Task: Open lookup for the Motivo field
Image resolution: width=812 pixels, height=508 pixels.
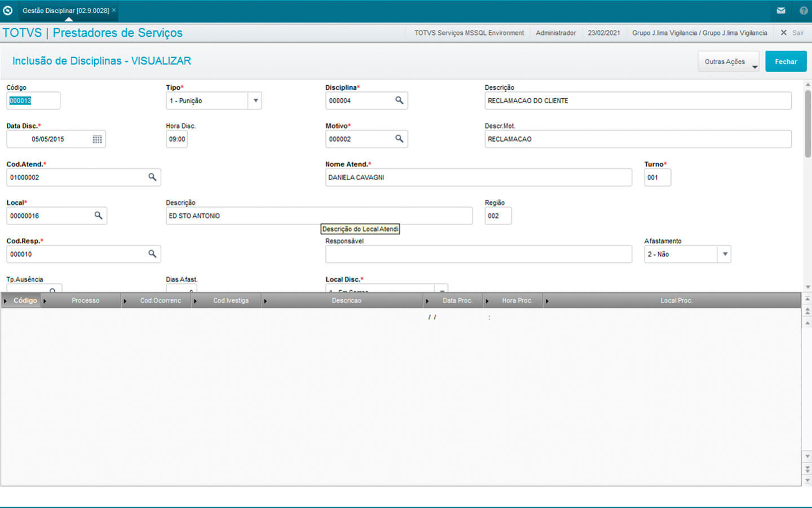Action: (x=399, y=139)
